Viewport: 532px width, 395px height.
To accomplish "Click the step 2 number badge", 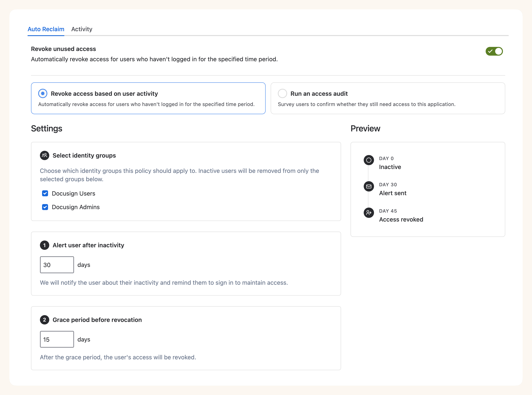I will (44, 320).
